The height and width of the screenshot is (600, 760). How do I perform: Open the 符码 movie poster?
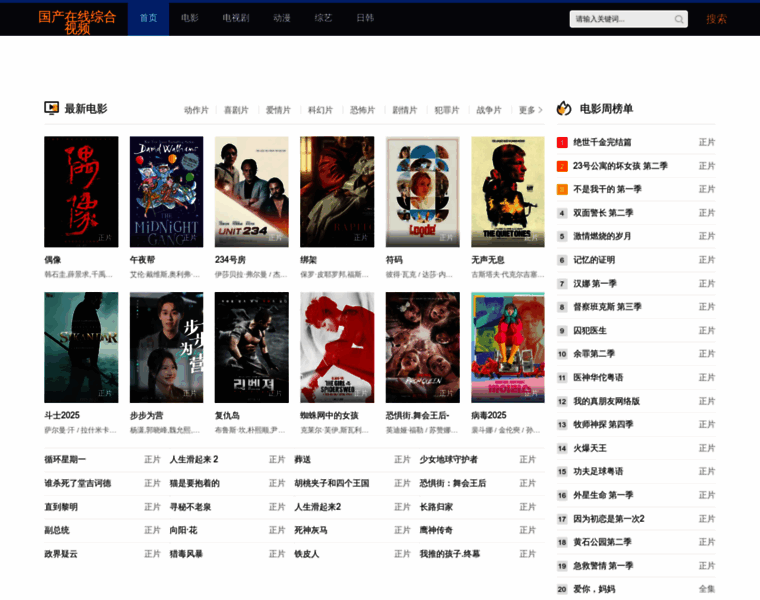[423, 191]
